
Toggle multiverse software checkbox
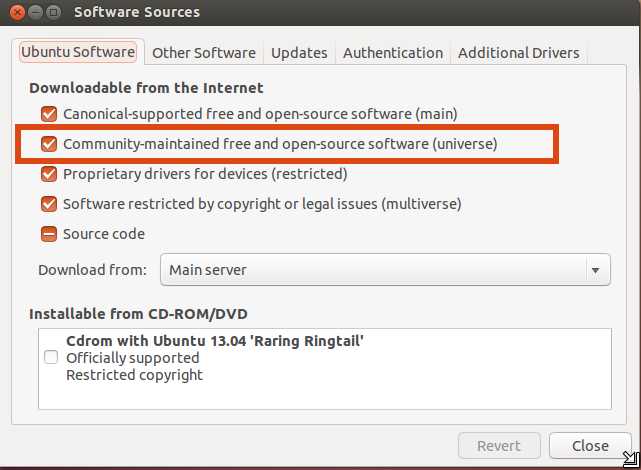(49, 204)
